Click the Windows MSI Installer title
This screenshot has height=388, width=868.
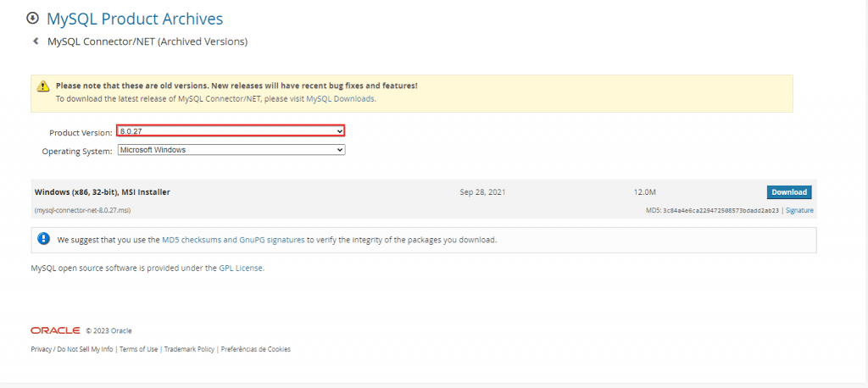click(103, 192)
